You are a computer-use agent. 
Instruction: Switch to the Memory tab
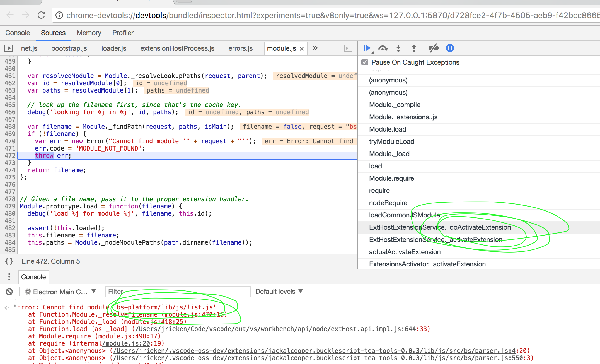coord(89,33)
